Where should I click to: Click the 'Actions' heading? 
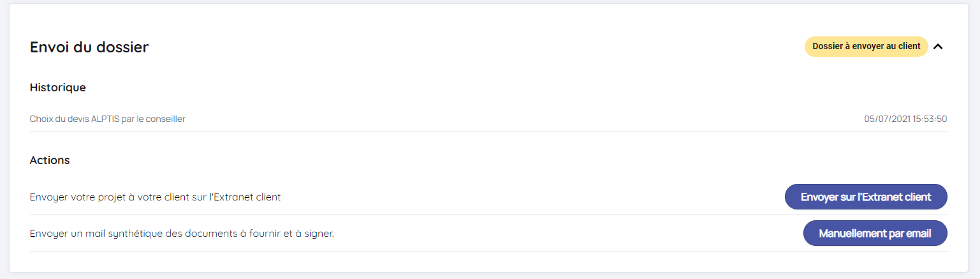(x=50, y=160)
